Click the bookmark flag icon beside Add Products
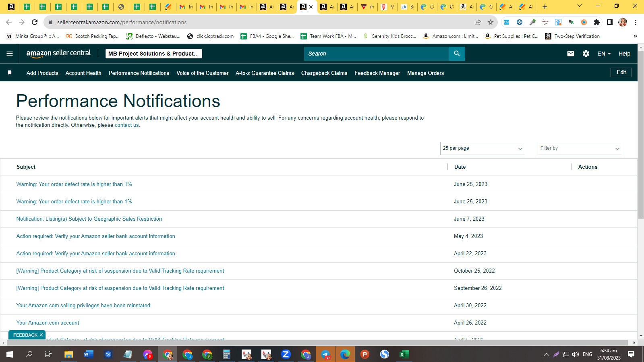The height and width of the screenshot is (362, 644). [10, 73]
